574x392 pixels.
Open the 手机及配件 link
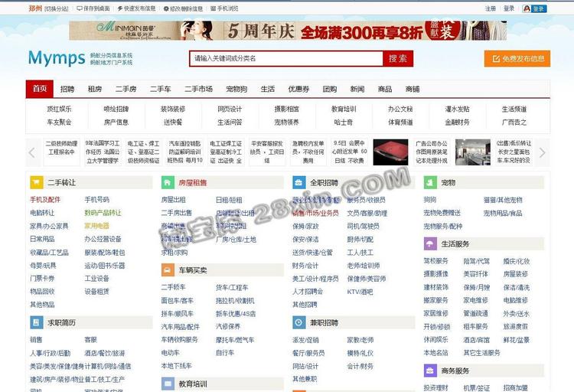pyautogui.click(x=45, y=200)
